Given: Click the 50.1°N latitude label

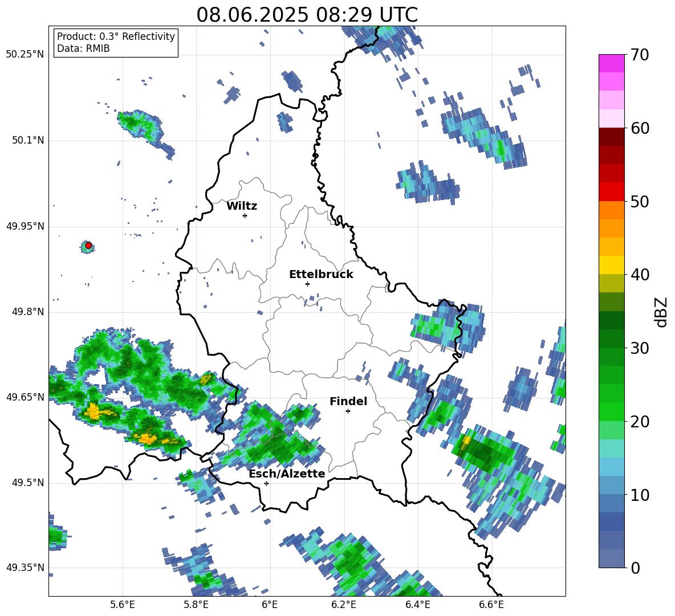Looking at the screenshot, I should (27, 140).
